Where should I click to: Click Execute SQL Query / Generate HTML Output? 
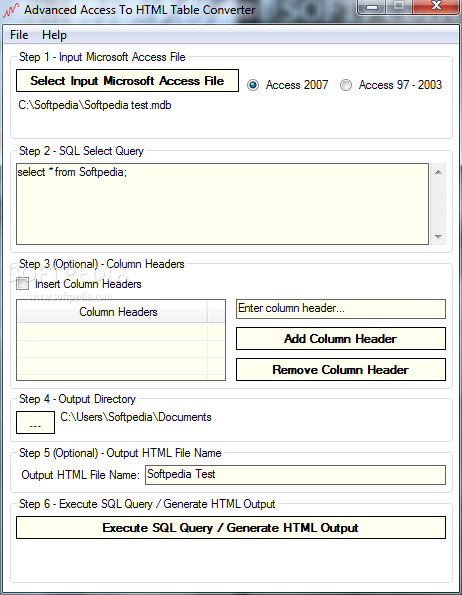click(x=231, y=527)
